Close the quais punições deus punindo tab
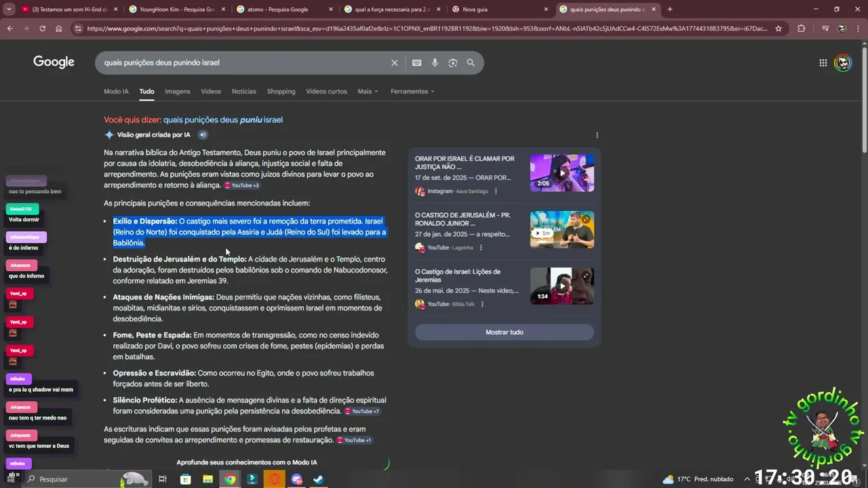This screenshot has height=488, width=868. tap(653, 9)
